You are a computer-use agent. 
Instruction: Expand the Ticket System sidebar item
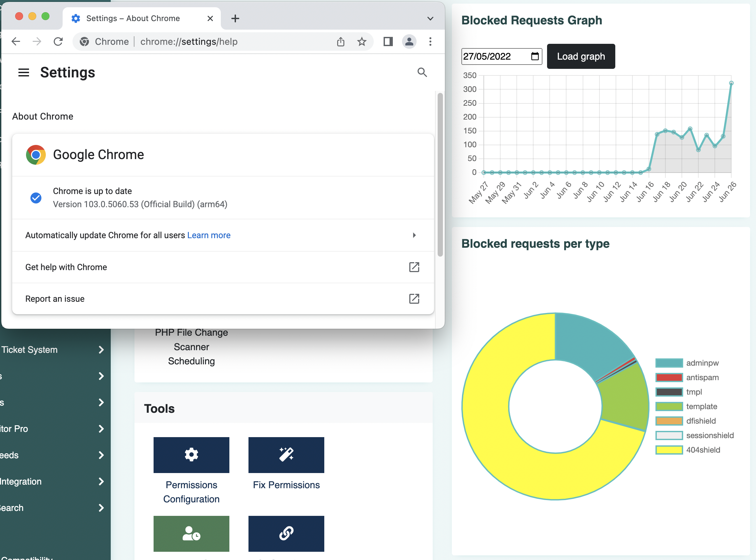[x=101, y=350]
